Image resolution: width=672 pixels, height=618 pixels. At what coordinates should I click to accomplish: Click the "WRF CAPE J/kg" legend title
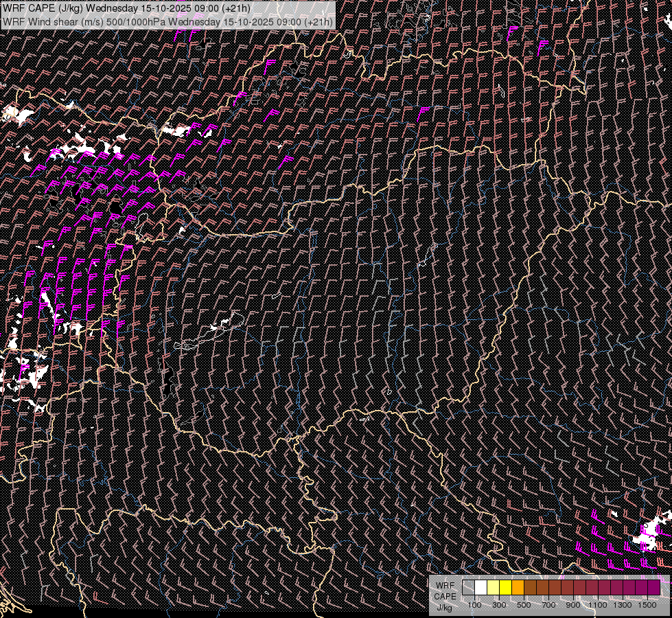(445, 596)
